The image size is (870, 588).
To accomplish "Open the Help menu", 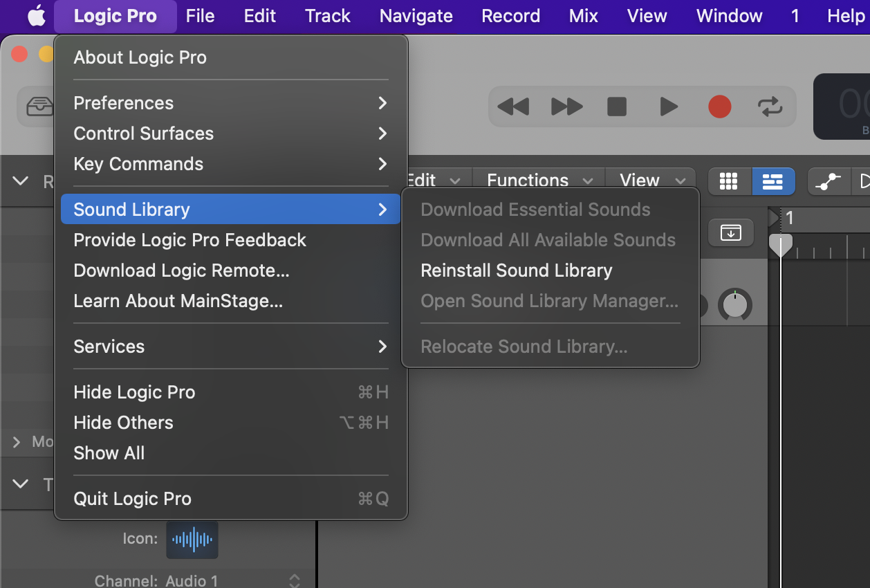I will click(846, 16).
